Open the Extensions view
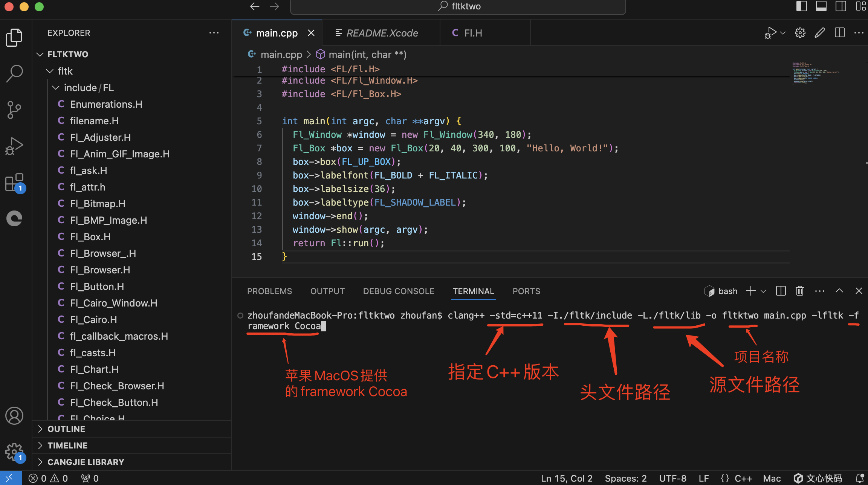Image resolution: width=868 pixels, height=485 pixels. pyautogui.click(x=15, y=183)
